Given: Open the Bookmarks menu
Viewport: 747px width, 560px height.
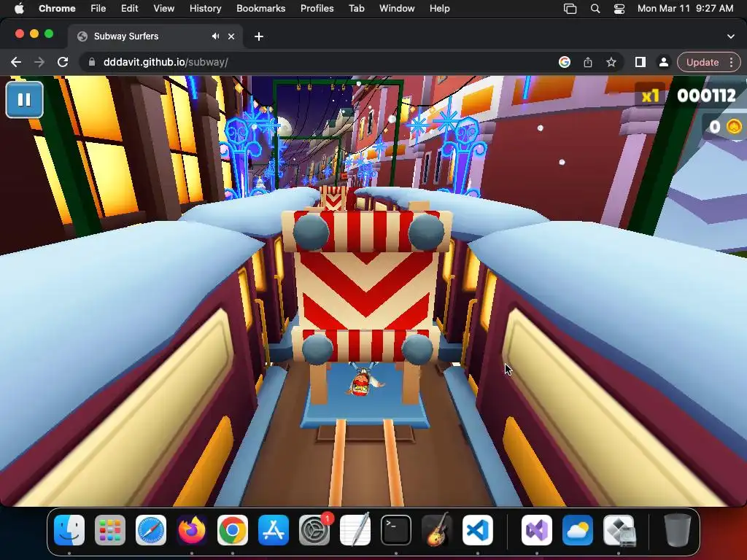Looking at the screenshot, I should tap(260, 9).
